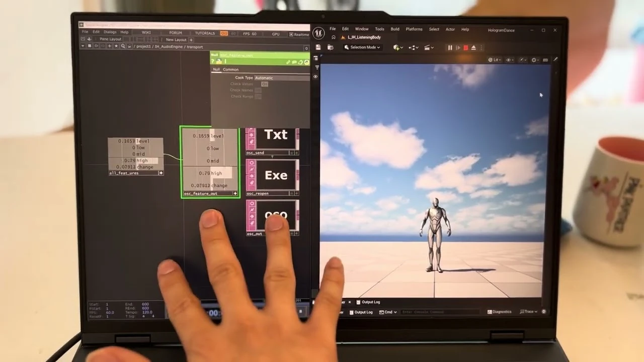The width and height of the screenshot is (644, 362).
Task: Click the back arrow in network path bar
Action: pos(96,46)
